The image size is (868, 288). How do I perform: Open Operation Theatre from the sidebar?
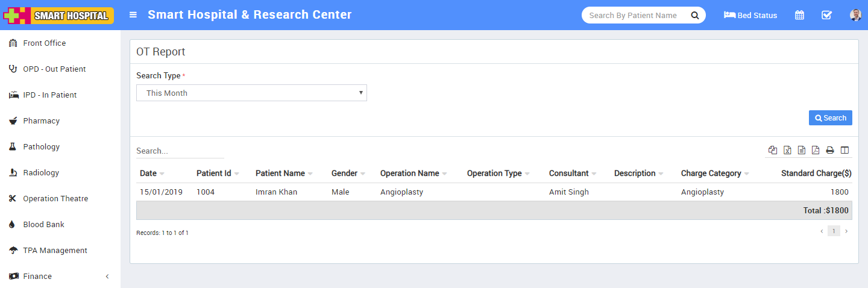coord(55,199)
